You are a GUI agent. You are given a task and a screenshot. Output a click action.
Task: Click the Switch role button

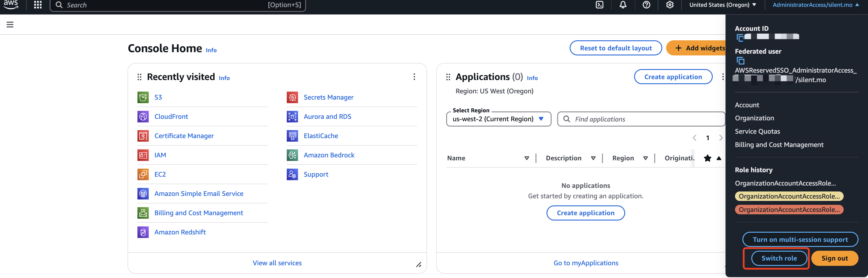tap(779, 258)
